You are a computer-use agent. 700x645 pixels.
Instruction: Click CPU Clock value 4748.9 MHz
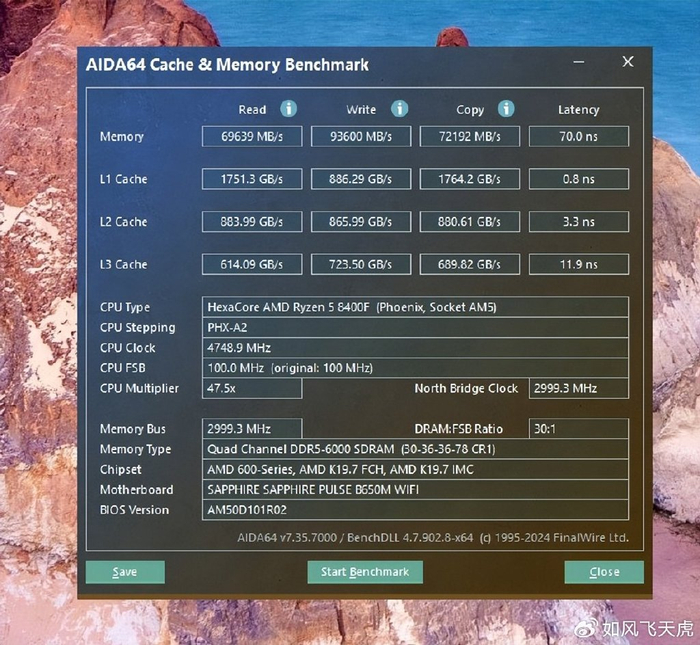point(415,348)
